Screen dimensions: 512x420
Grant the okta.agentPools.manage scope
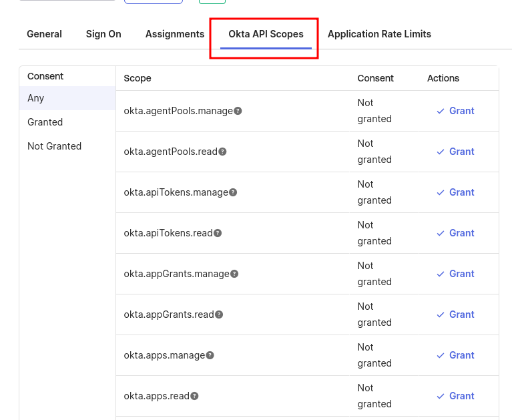coord(455,111)
